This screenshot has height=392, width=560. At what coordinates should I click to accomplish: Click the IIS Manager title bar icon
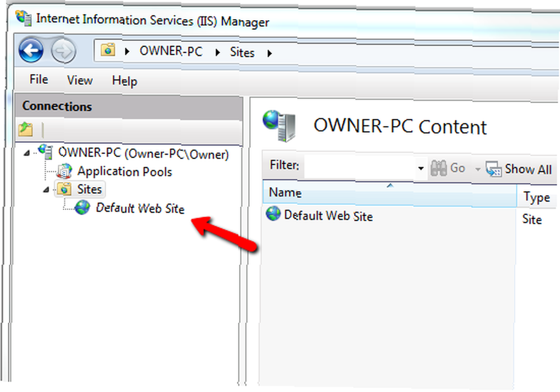point(24,17)
